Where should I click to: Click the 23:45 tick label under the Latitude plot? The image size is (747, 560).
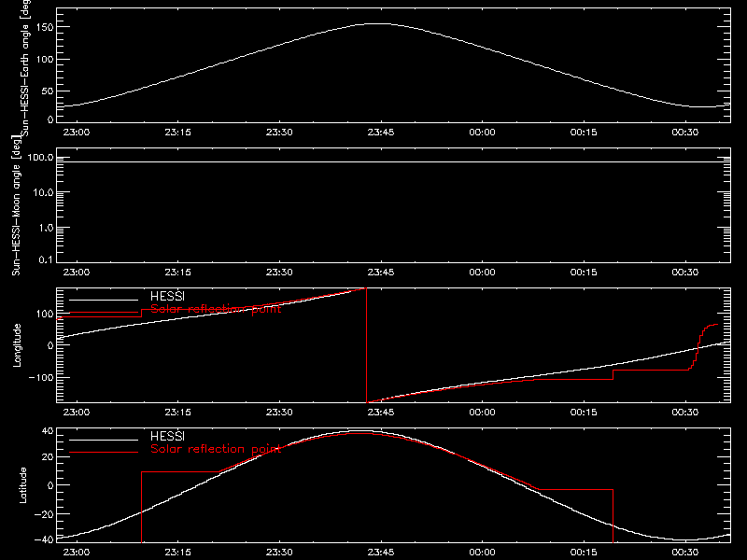(x=381, y=552)
